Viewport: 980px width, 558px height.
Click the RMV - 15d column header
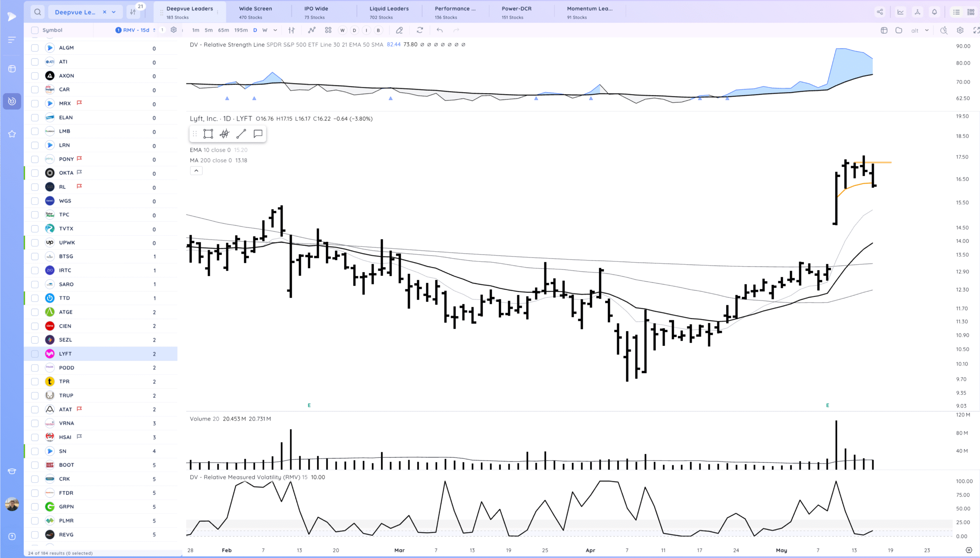(x=136, y=30)
